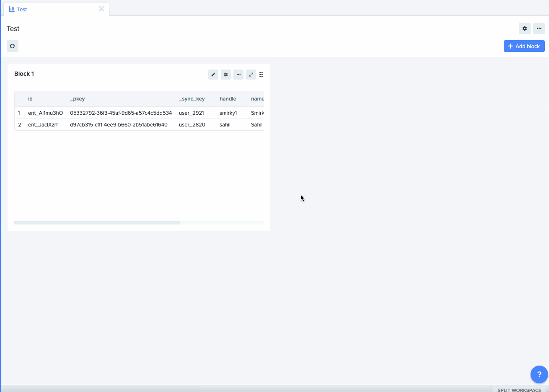Open the blue help question mark button
This screenshot has width=549, height=392.
(x=539, y=374)
